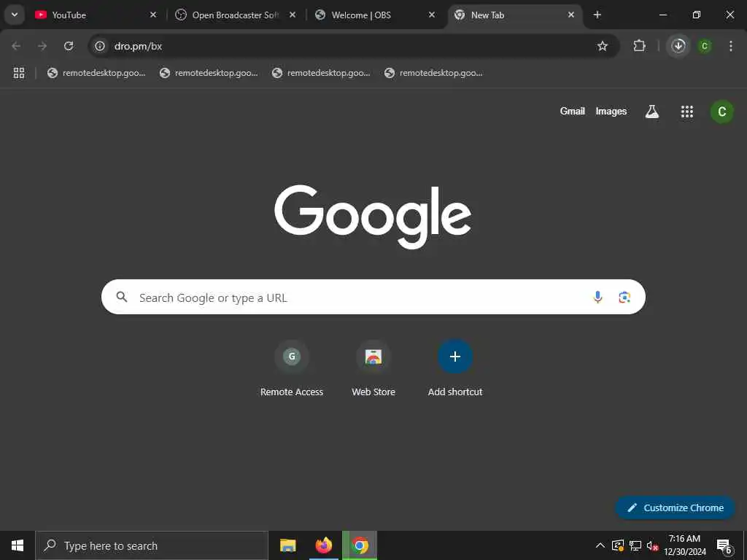Open the Images link
The image size is (747, 560).
[x=611, y=112]
